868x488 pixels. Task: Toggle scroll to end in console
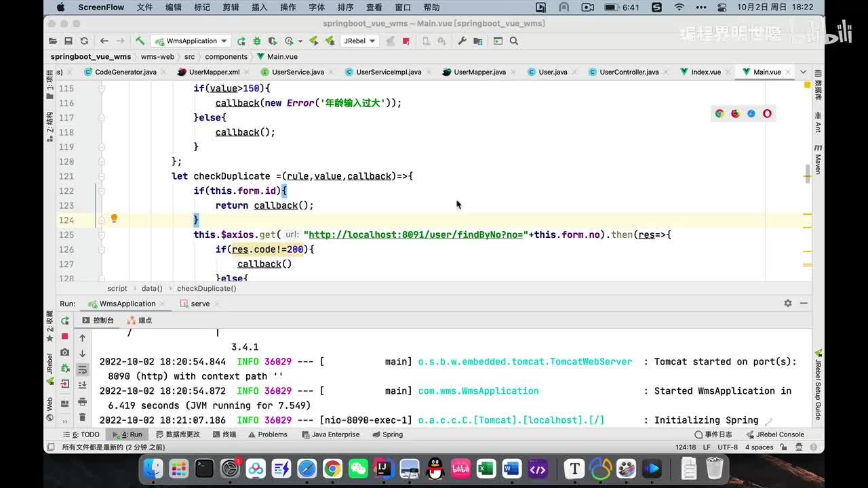coord(83,385)
